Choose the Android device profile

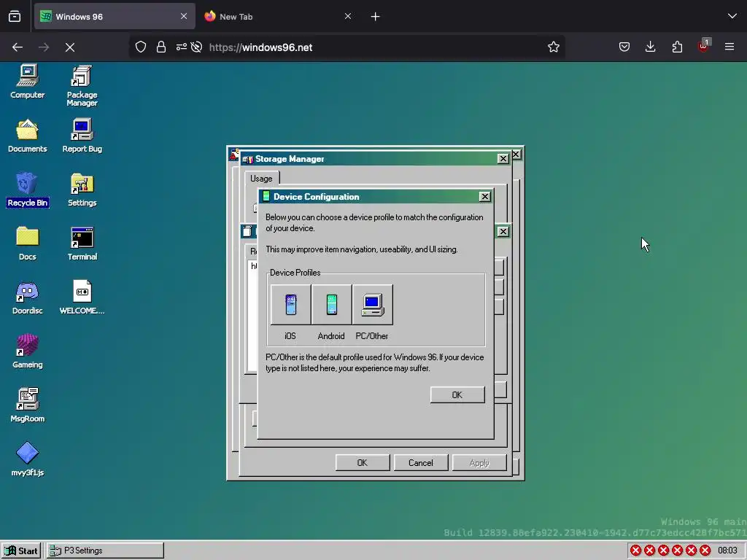[x=332, y=305]
